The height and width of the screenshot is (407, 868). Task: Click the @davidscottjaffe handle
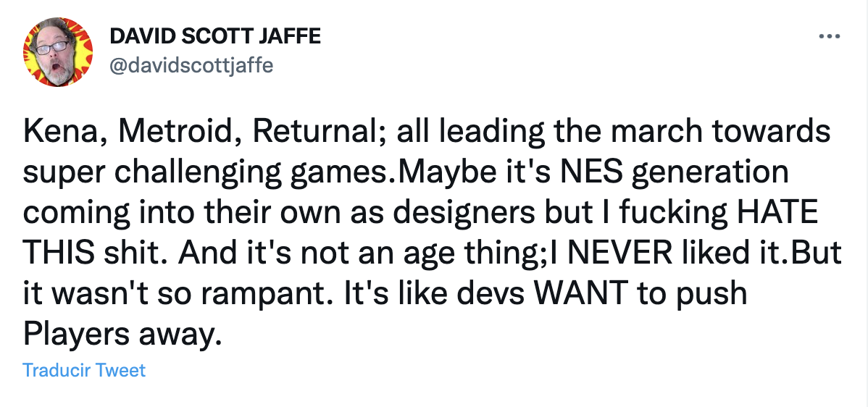[x=191, y=66]
